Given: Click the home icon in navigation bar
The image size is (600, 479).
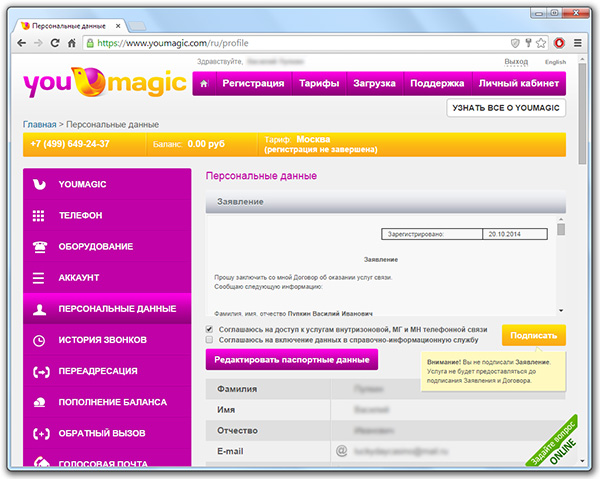Looking at the screenshot, I should coord(204,84).
